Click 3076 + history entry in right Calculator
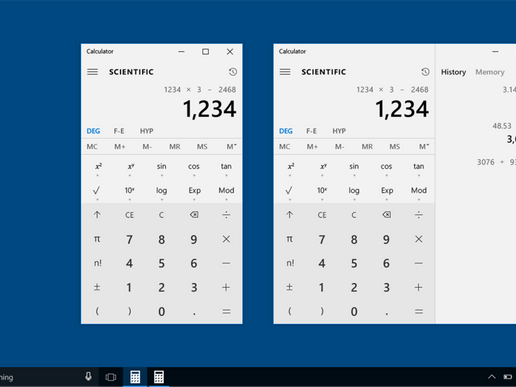Image resolution: width=516 pixels, height=387 pixels. click(496, 162)
